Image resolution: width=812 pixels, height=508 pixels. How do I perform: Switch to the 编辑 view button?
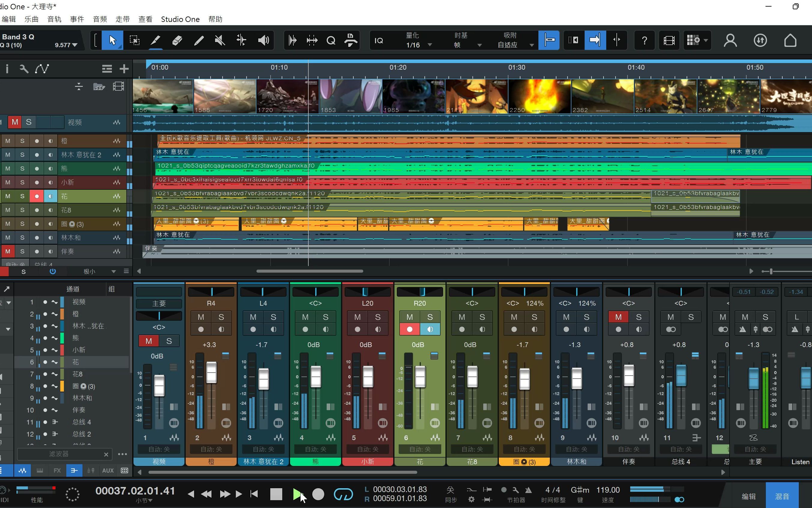coord(748,496)
